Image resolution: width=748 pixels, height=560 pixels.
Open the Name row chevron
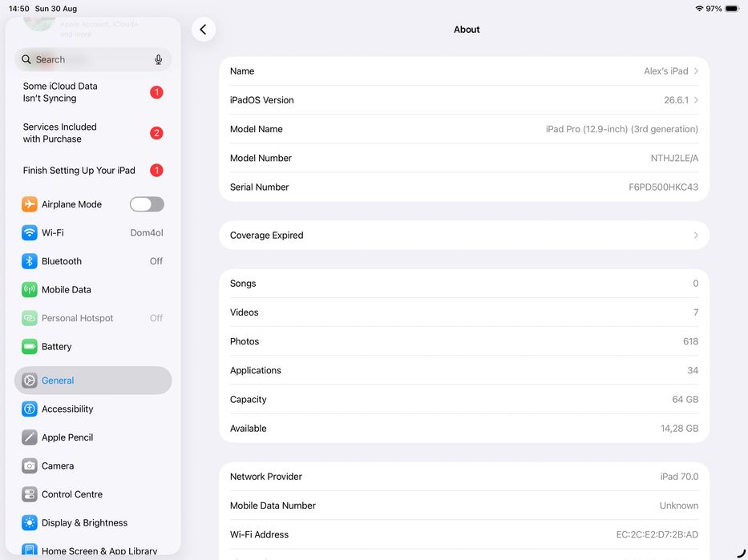[696, 71]
